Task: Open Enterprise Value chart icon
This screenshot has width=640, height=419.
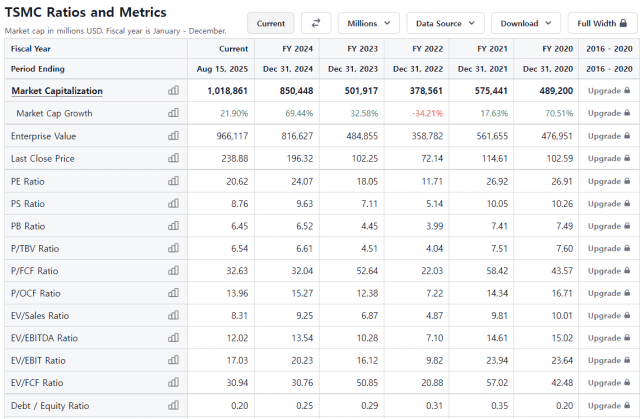Action: [x=173, y=136]
